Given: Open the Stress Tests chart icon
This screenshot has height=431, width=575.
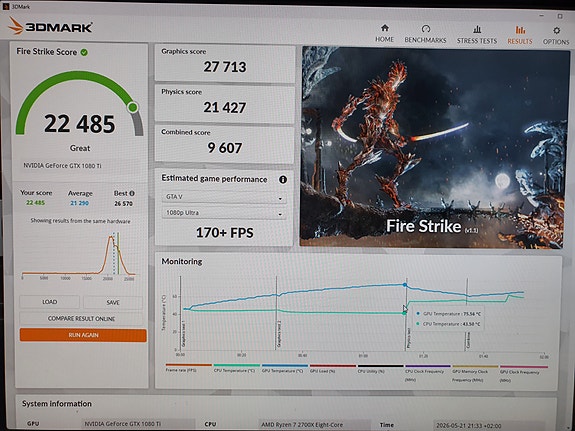Looking at the screenshot, I should point(477,29).
